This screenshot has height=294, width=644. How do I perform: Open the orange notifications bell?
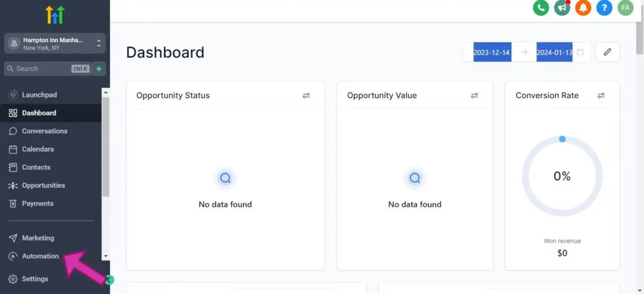click(x=583, y=8)
